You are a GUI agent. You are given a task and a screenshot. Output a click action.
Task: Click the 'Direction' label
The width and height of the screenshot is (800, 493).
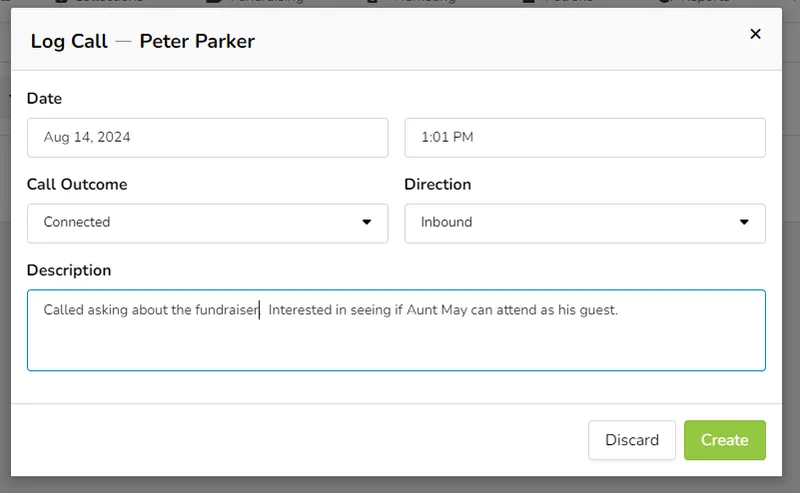[x=437, y=184]
